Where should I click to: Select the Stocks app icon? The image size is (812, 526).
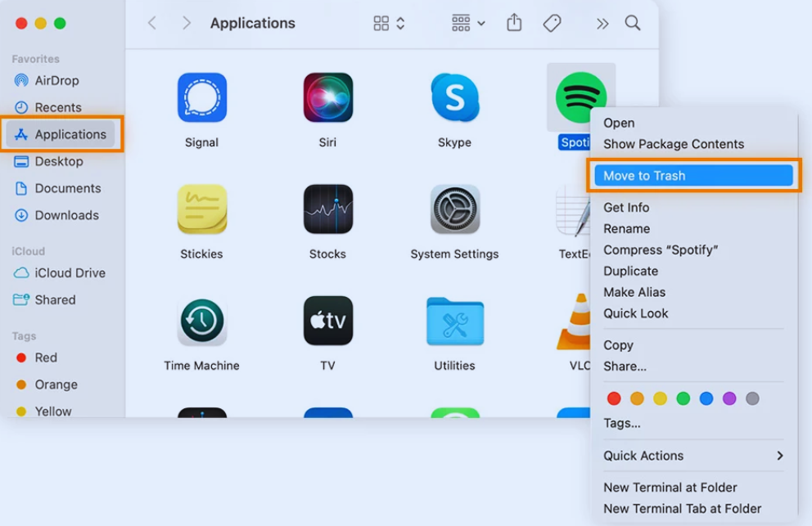328,209
